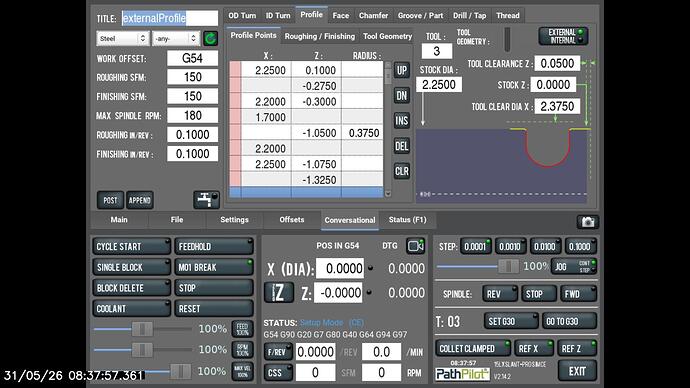Open the Face tab
Image resolution: width=690 pixels, height=388 pixels.
coord(341,15)
